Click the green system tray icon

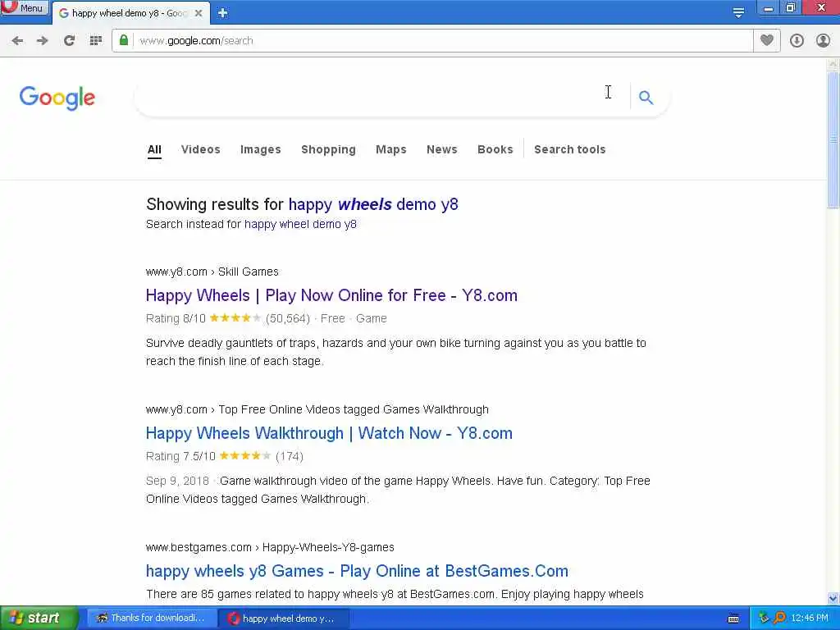pyautogui.click(x=764, y=619)
